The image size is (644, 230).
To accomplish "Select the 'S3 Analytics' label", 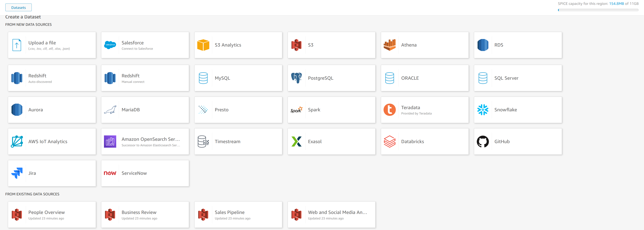I will click(228, 45).
